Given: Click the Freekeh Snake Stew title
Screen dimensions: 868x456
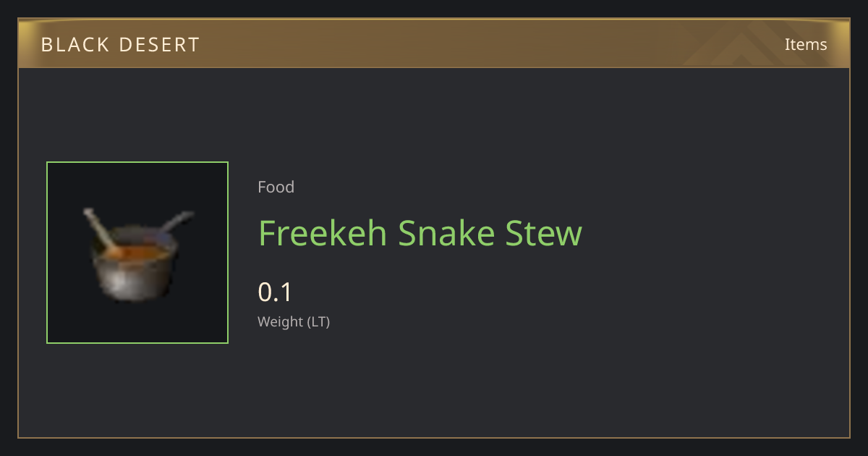Looking at the screenshot, I should [420, 233].
